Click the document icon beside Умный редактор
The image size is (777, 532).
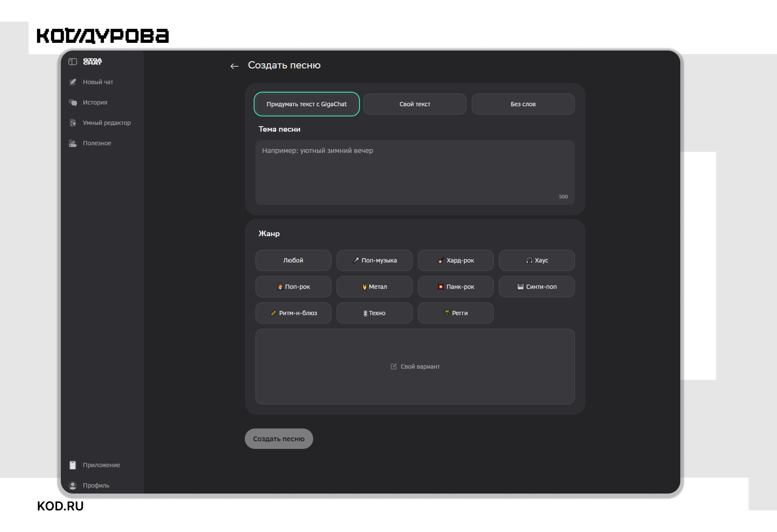click(x=73, y=123)
